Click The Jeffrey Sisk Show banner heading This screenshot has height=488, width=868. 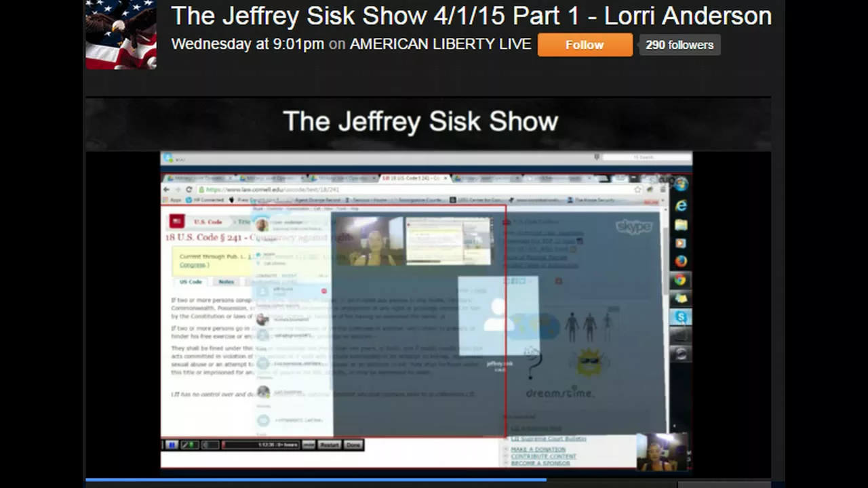[x=420, y=121]
